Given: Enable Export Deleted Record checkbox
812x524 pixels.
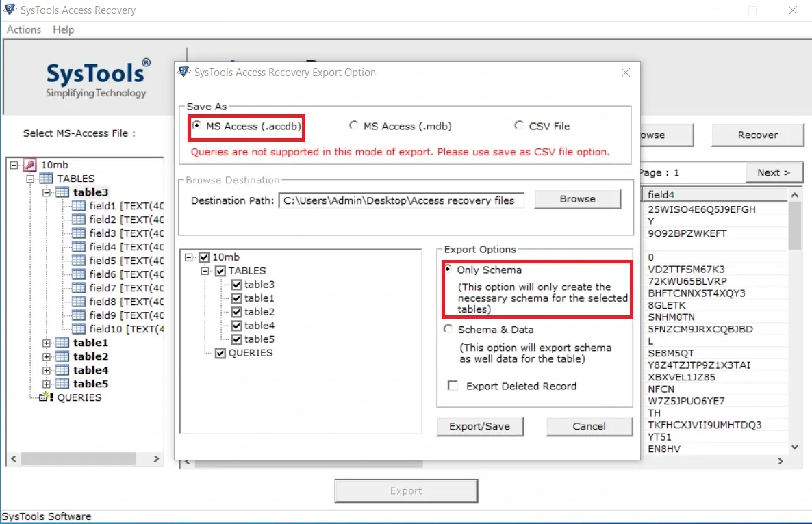Looking at the screenshot, I should coord(453,386).
